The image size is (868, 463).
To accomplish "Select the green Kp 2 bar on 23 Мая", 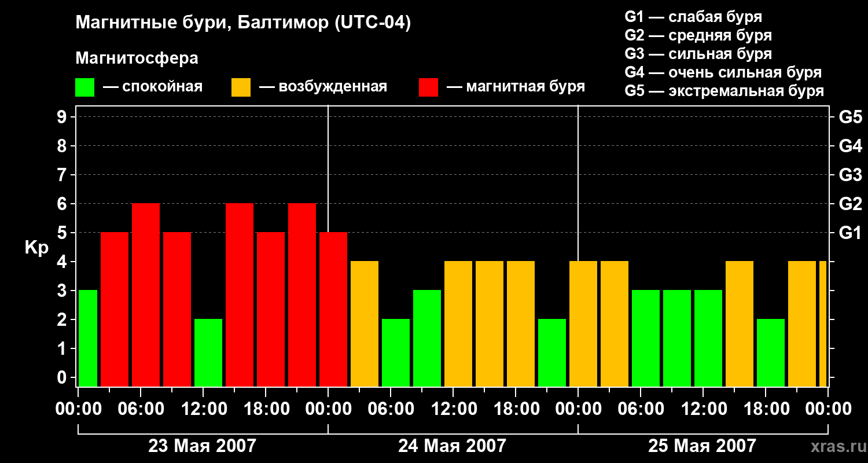I will [208, 352].
